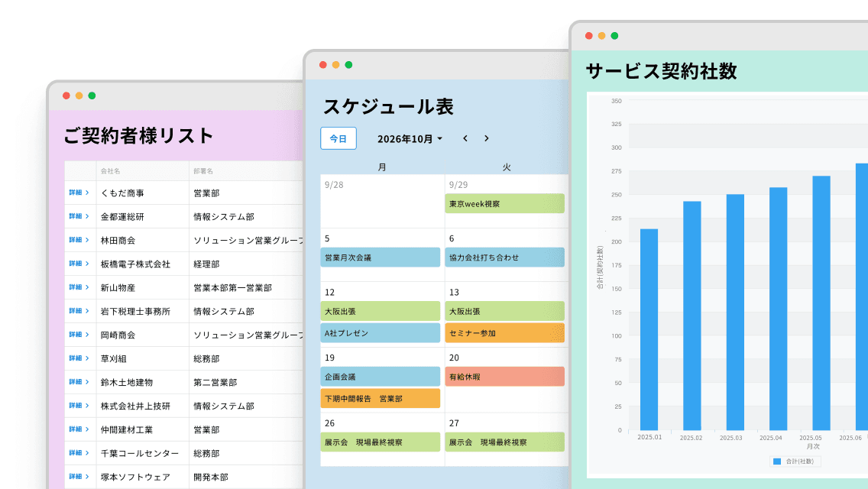Open 詳細 link for 林田商会
This screenshot has height=489, width=868.
79,240
